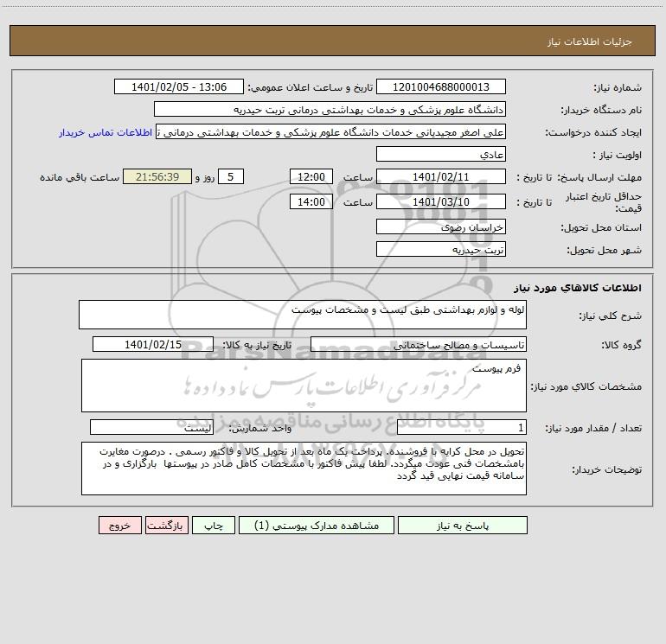Click the delivery province field 'خراسان رضوی'
The width and height of the screenshot is (666, 644).
tap(441, 226)
